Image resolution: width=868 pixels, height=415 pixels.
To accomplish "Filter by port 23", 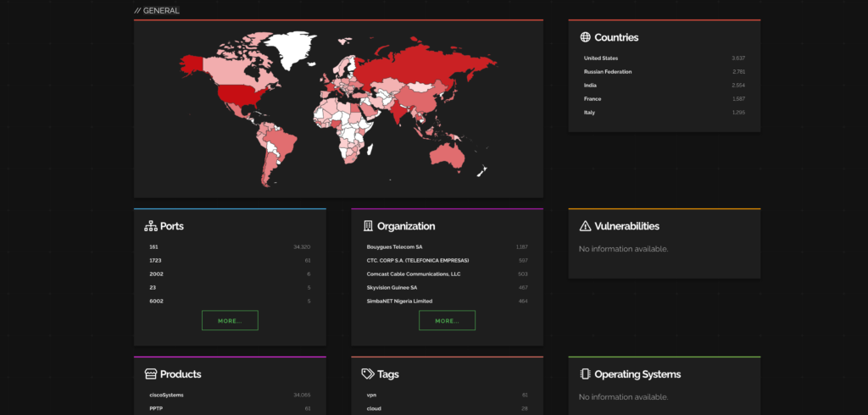I will tap(153, 288).
